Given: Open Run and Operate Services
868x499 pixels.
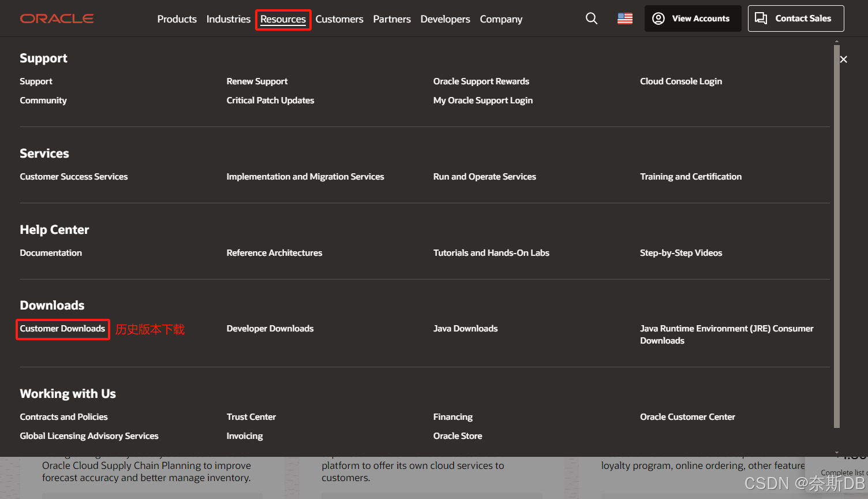Looking at the screenshot, I should click(x=485, y=177).
